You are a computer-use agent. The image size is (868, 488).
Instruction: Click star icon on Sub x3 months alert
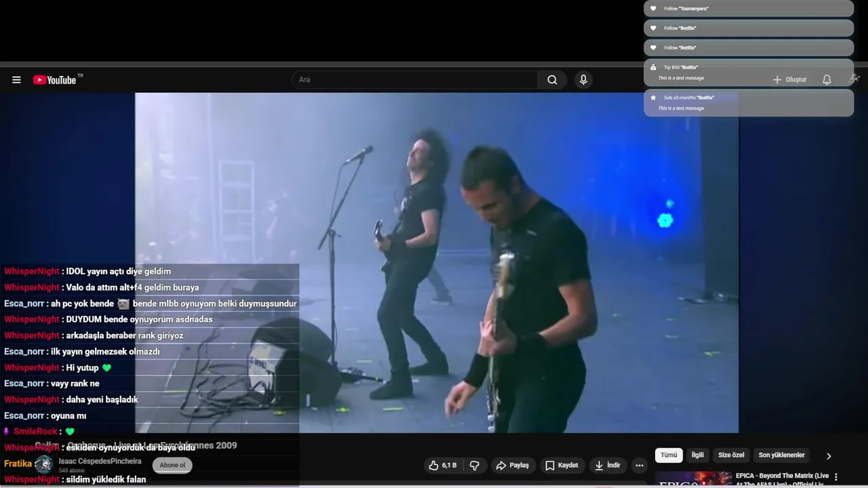click(653, 98)
